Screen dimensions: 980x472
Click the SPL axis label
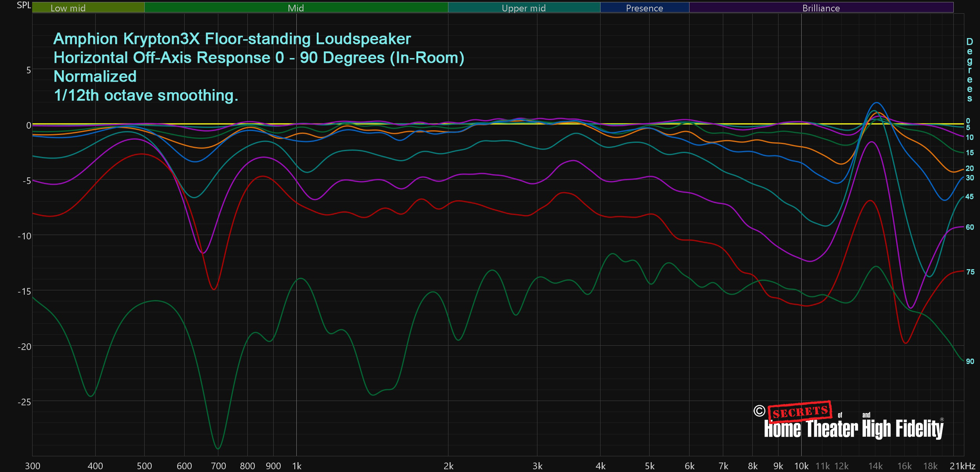click(24, 5)
